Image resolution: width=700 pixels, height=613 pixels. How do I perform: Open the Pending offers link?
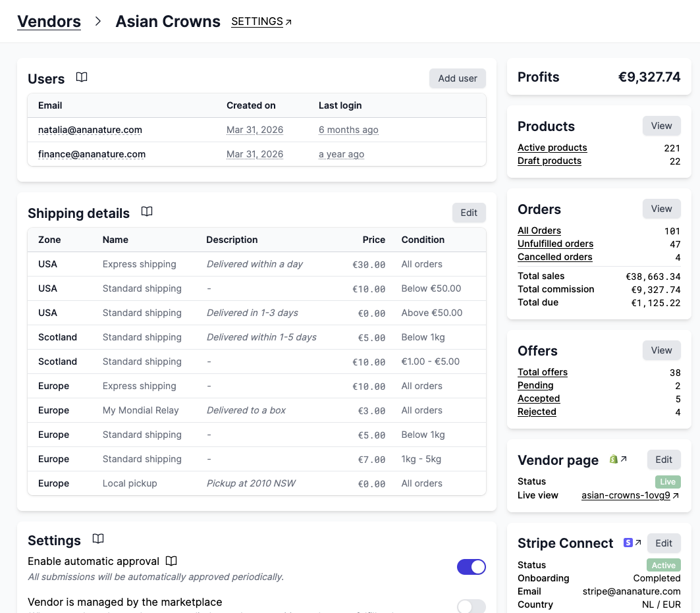[x=535, y=385]
